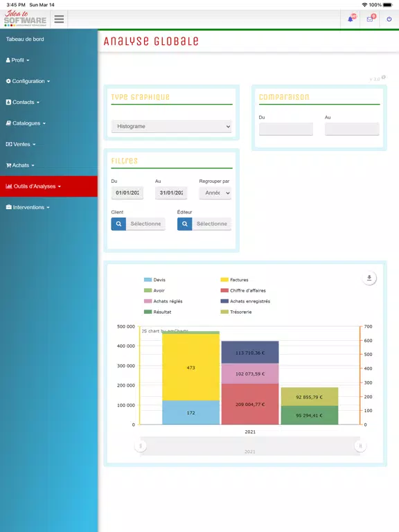Click the Comparaison Au date field

tap(352, 130)
